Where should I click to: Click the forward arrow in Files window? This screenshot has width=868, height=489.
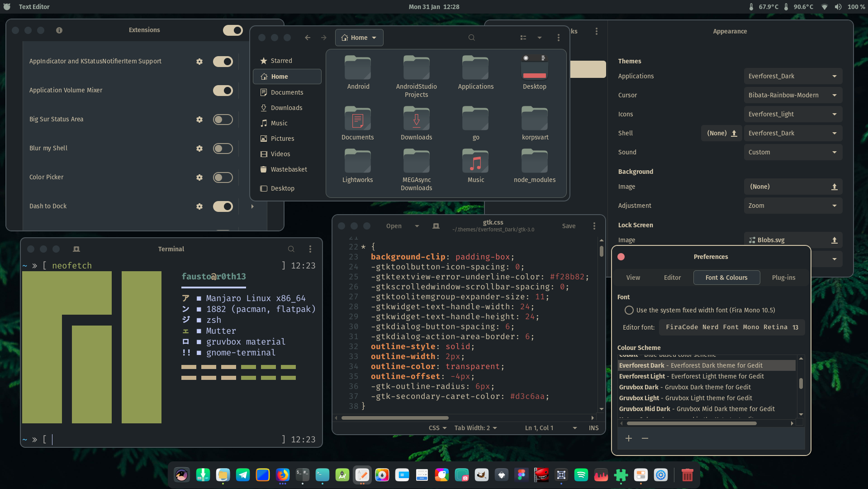[324, 38]
